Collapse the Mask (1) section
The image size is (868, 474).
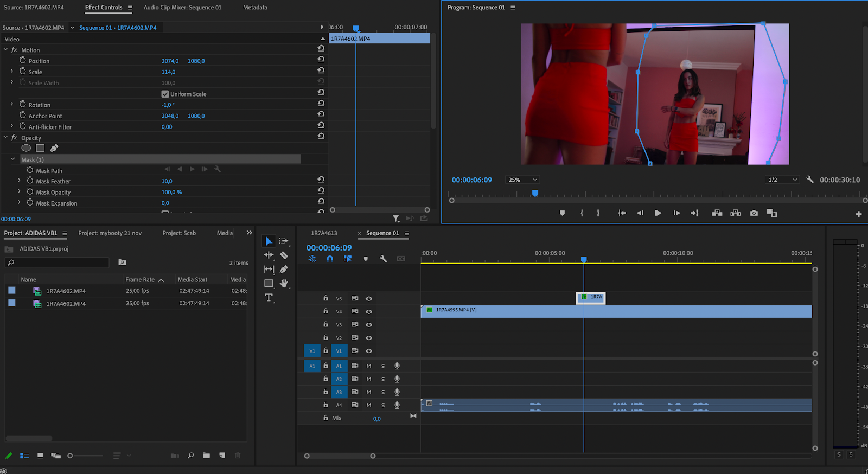(13, 159)
